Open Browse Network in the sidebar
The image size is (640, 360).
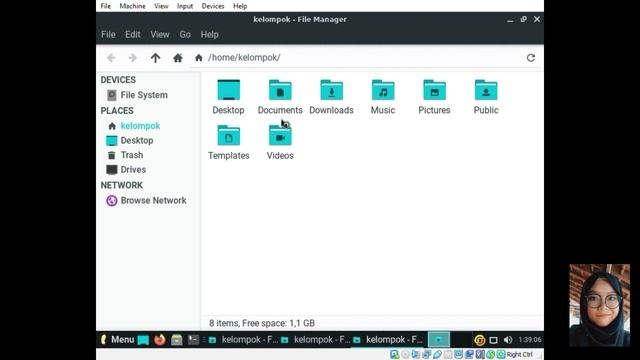click(146, 200)
